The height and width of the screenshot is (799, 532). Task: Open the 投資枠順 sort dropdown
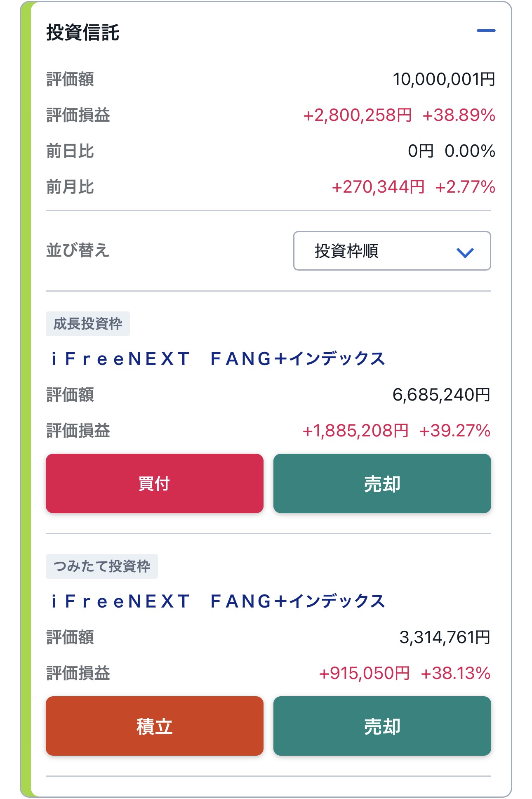click(392, 251)
